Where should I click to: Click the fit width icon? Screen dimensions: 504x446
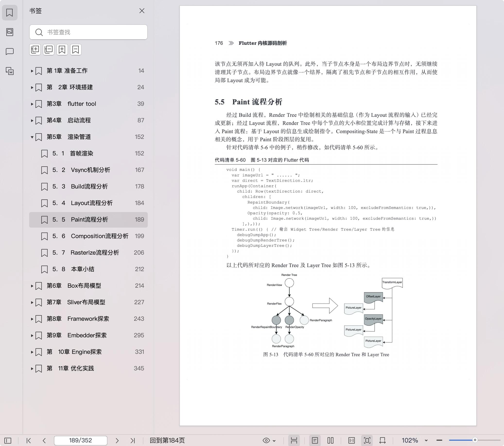pos(382,440)
